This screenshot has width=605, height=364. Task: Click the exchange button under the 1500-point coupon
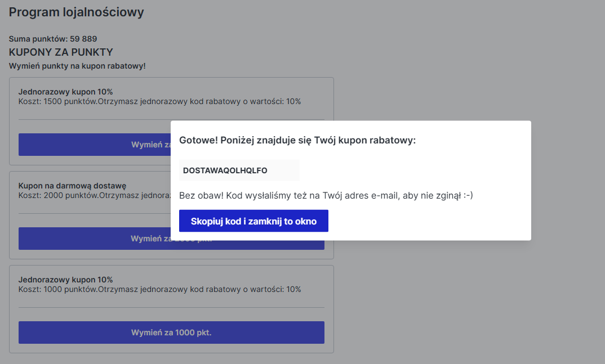95,145
